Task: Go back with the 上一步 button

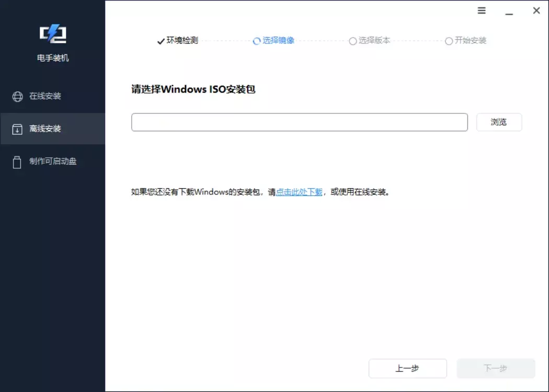Action: [407, 368]
